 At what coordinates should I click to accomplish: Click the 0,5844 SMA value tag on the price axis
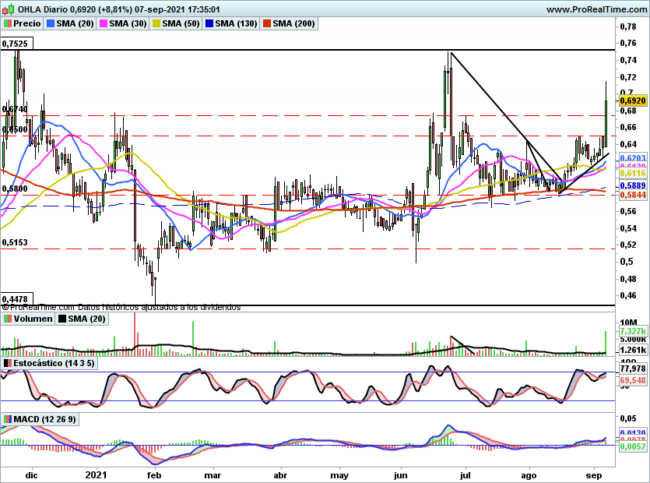(633, 194)
